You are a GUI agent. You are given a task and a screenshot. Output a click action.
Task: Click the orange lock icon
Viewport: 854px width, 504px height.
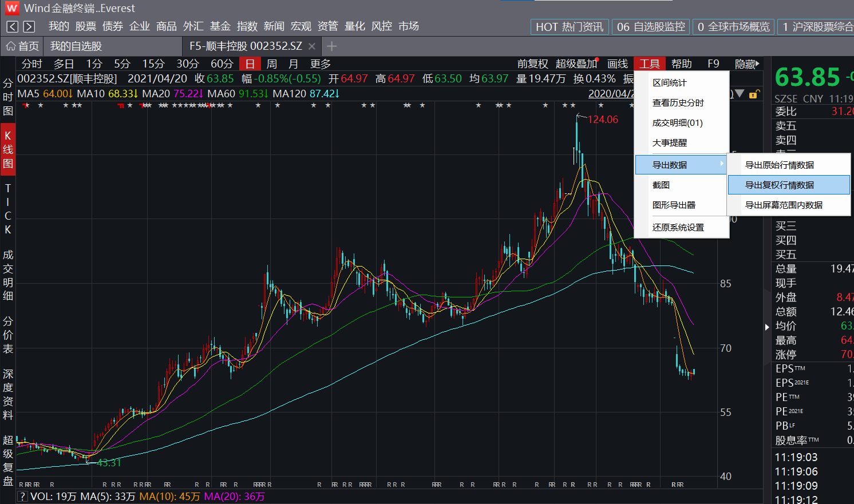[x=754, y=94]
